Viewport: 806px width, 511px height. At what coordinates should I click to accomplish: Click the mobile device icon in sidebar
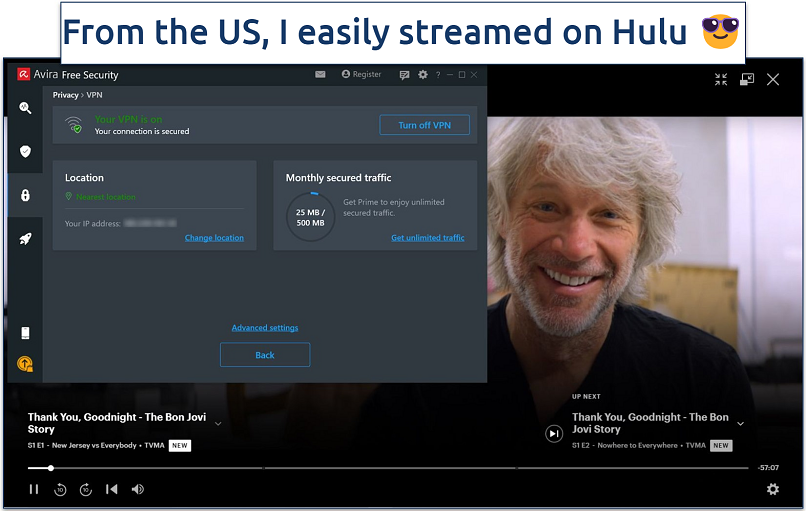click(x=25, y=333)
